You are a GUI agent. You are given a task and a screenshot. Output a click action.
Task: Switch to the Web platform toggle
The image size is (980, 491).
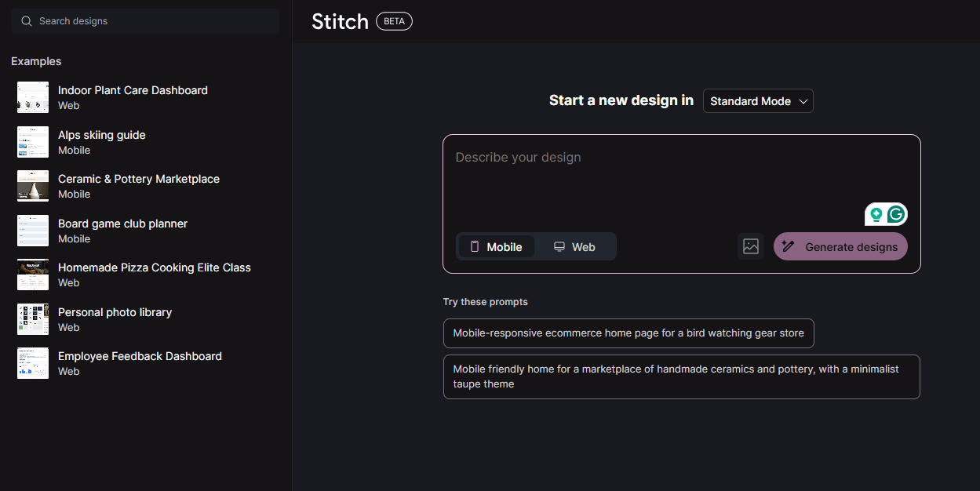(574, 246)
